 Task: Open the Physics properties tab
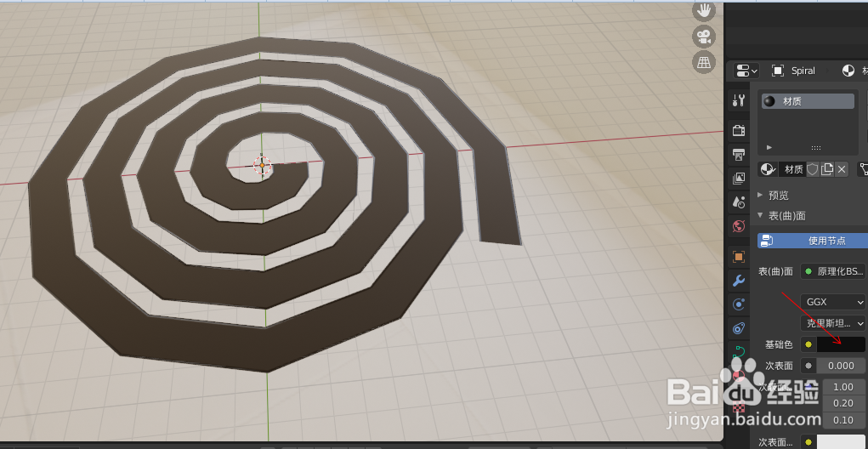(739, 304)
